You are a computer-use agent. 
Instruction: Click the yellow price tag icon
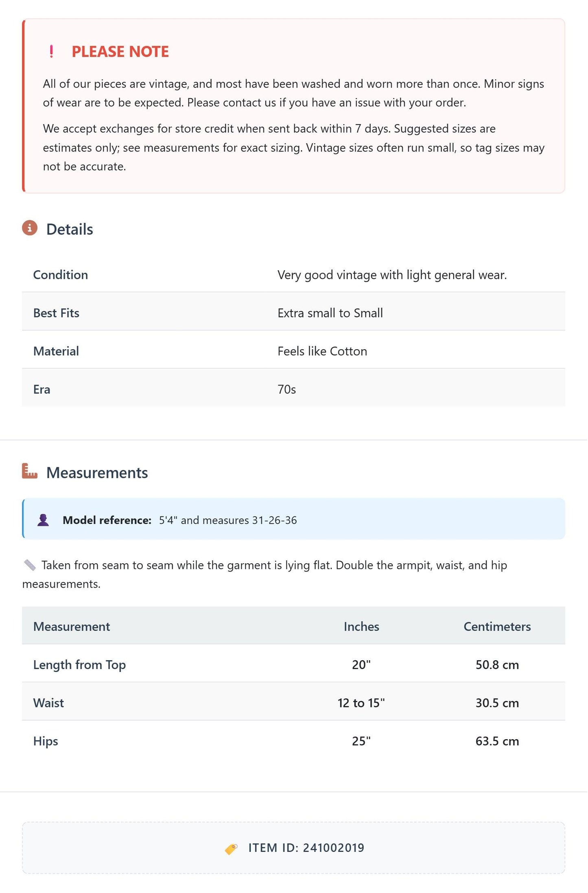click(x=231, y=849)
